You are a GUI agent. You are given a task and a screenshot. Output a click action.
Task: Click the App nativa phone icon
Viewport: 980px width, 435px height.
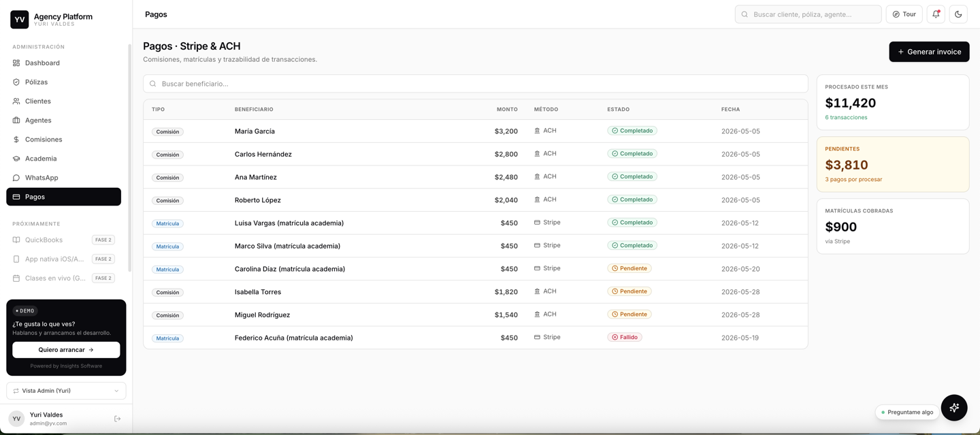(16, 259)
